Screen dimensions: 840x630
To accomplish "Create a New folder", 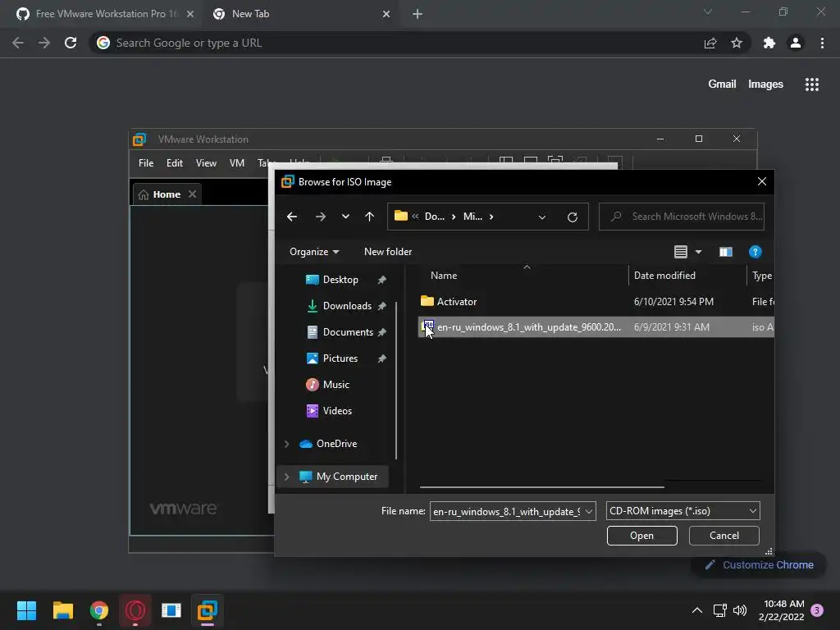I will [388, 252].
